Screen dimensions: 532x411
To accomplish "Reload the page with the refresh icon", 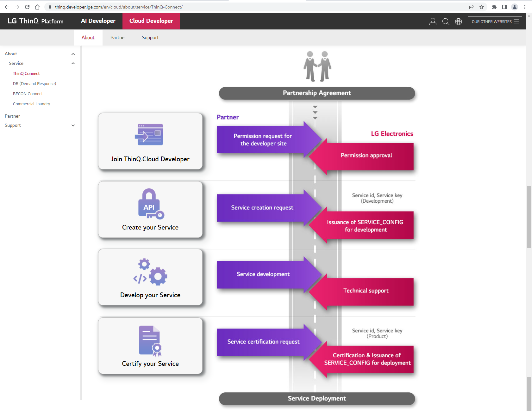I will click(x=27, y=7).
